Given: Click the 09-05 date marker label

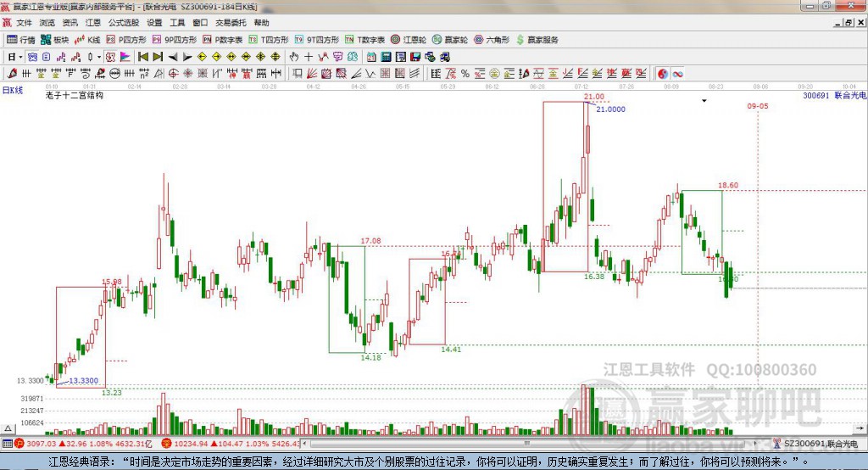Looking at the screenshot, I should click(x=758, y=106).
